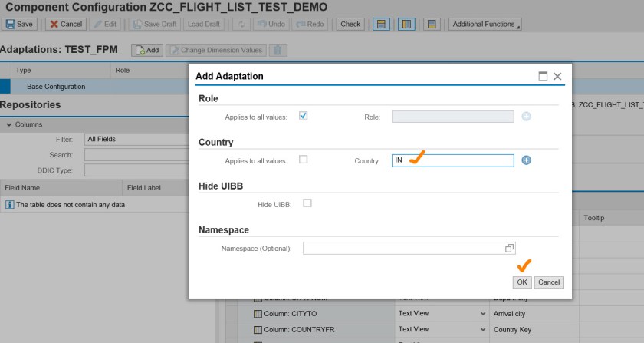Open the Additional Functions menu
This screenshot has height=343, width=644.
tap(485, 24)
